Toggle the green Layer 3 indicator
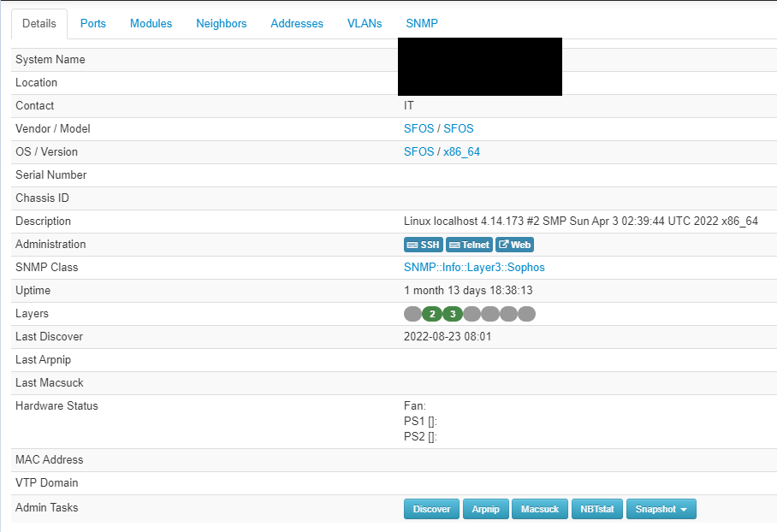777x532 pixels. pos(452,314)
